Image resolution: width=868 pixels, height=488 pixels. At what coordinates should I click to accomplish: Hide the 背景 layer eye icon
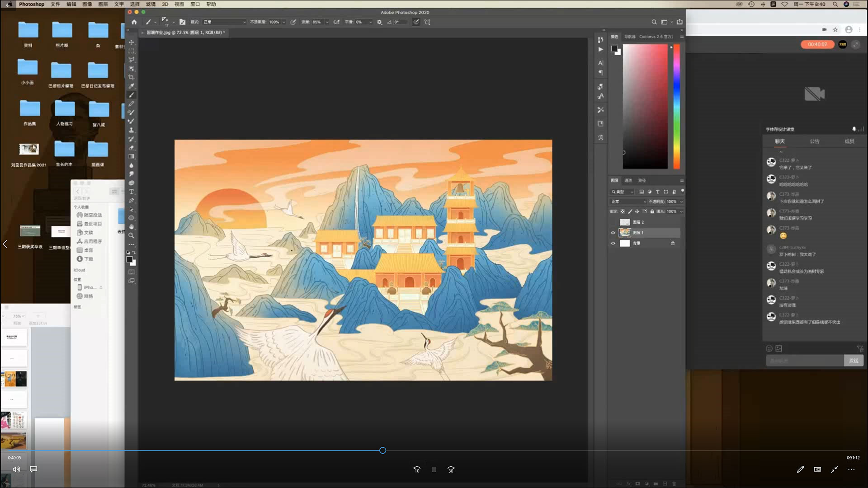[x=613, y=243]
